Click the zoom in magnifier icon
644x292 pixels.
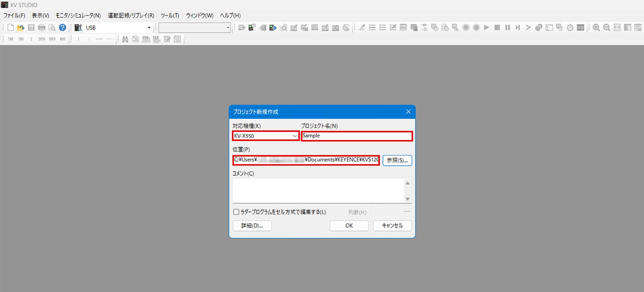pos(596,28)
